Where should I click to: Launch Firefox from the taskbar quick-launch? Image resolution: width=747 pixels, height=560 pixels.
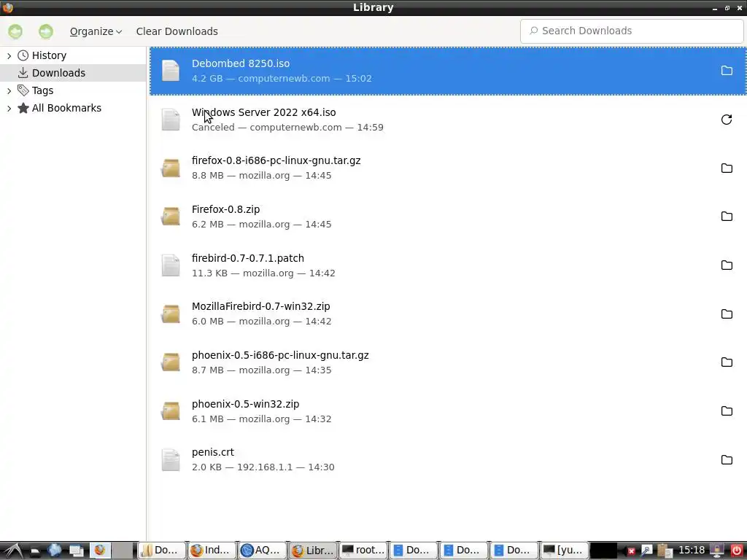(99, 551)
